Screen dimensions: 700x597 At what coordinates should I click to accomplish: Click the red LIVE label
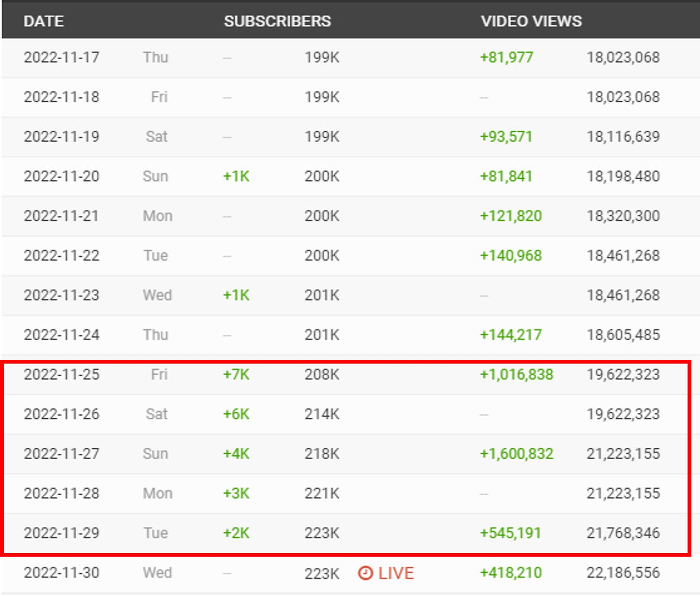pos(396,573)
